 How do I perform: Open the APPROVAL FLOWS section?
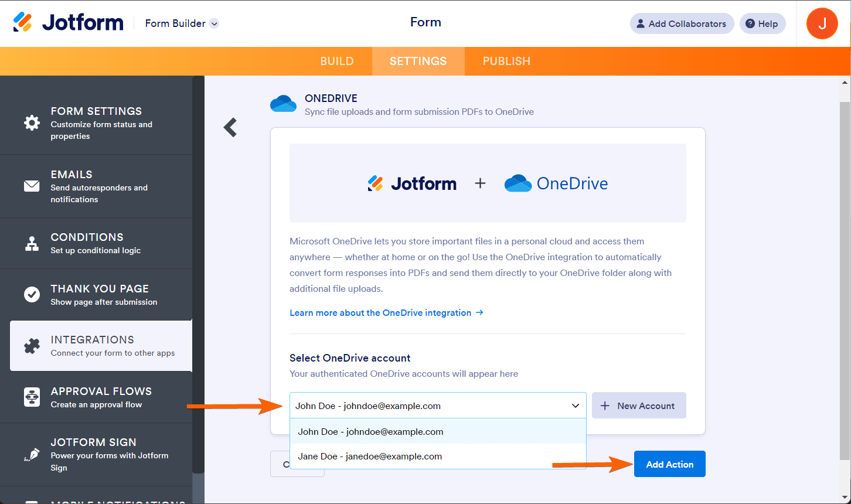(x=96, y=397)
